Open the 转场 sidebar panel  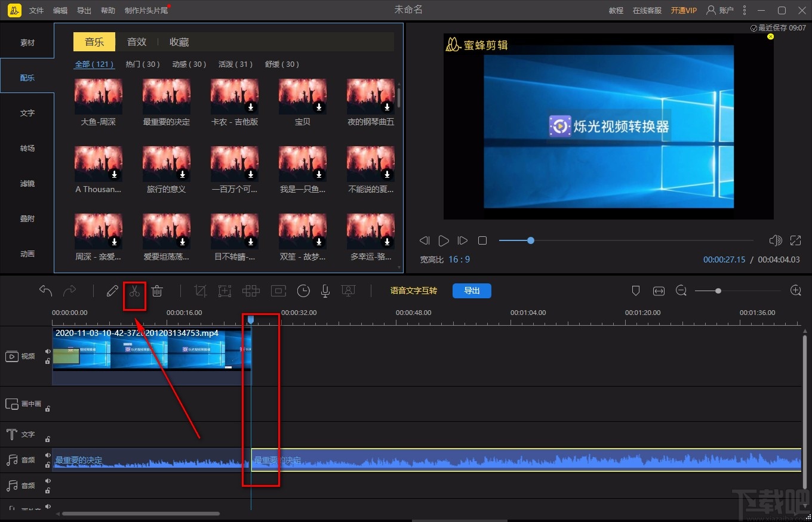point(27,149)
